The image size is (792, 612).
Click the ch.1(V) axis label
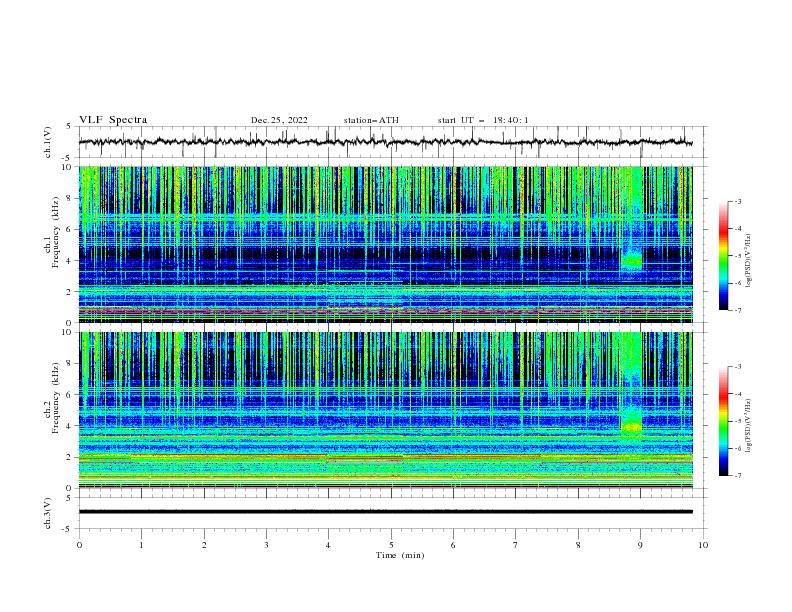pyautogui.click(x=48, y=142)
